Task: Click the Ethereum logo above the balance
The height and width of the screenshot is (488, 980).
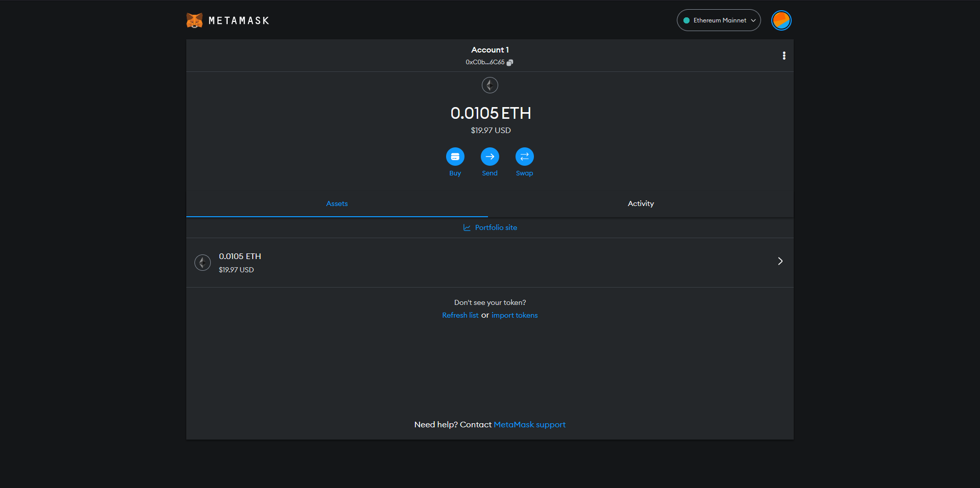Action: pos(489,85)
